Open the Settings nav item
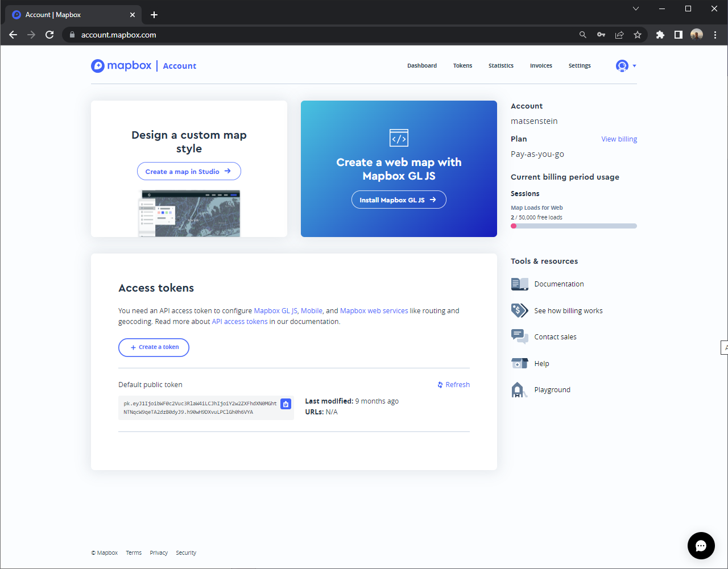Image resolution: width=728 pixels, height=569 pixels. coord(580,66)
